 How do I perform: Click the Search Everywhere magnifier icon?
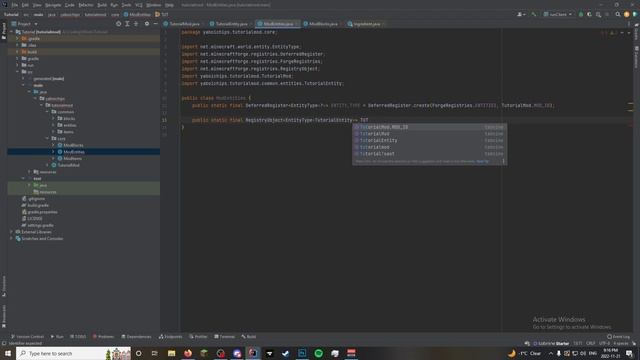[x=618, y=14]
